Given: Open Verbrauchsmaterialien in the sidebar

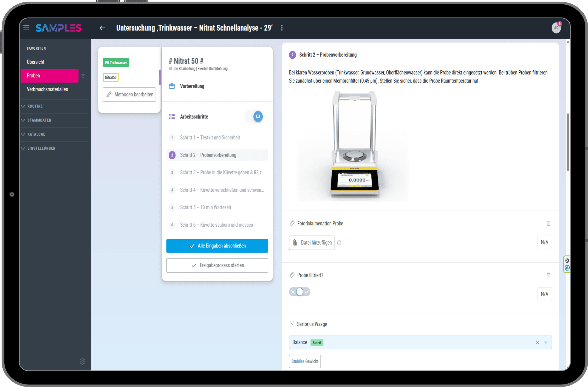Looking at the screenshot, I should [48, 89].
